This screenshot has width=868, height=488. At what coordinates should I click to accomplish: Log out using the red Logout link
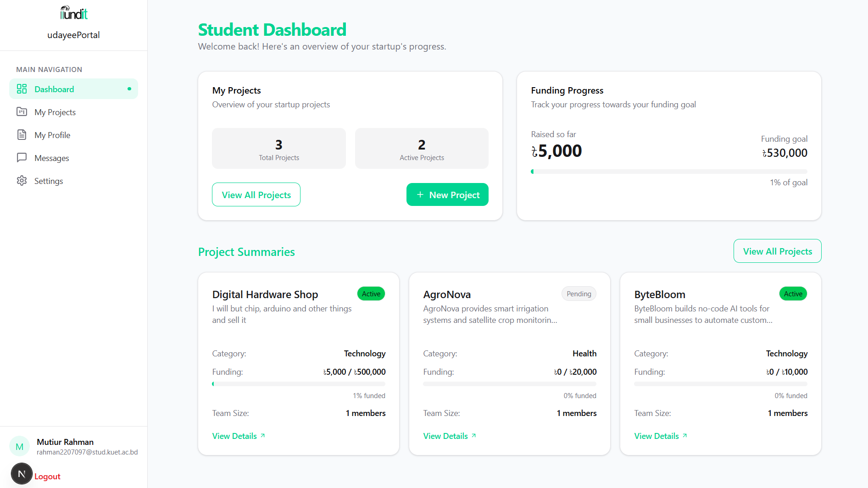pos(47,477)
